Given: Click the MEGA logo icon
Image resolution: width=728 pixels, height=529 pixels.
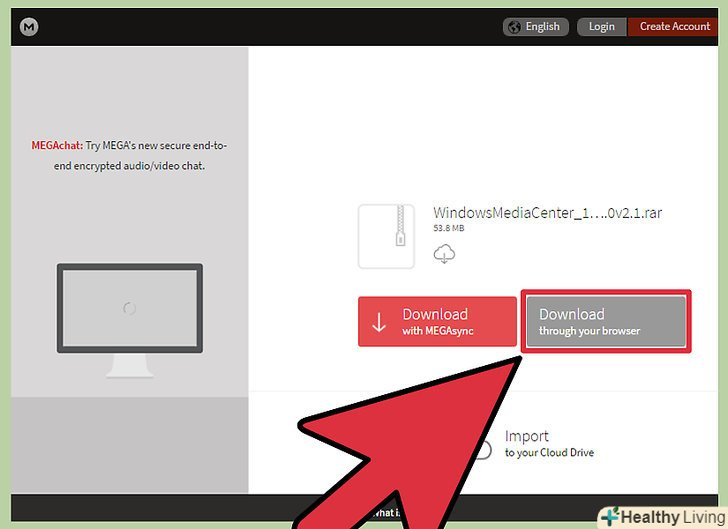Looking at the screenshot, I should (x=29, y=26).
